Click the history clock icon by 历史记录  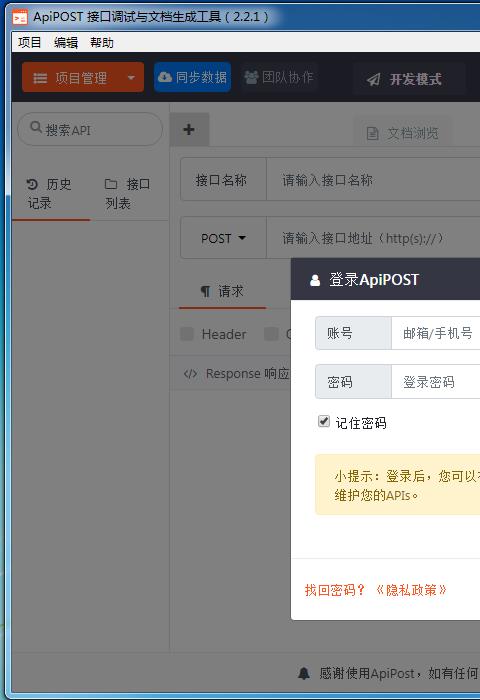click(32, 184)
